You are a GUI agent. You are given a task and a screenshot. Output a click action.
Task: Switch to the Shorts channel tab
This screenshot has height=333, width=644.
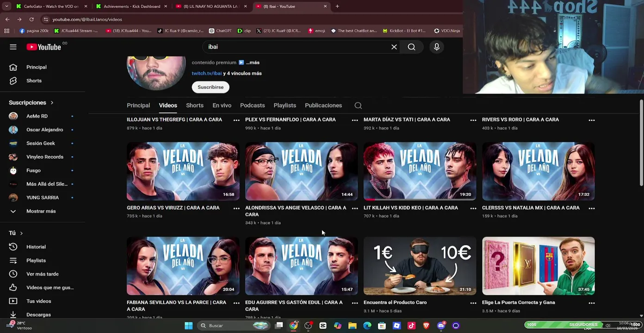[195, 105]
